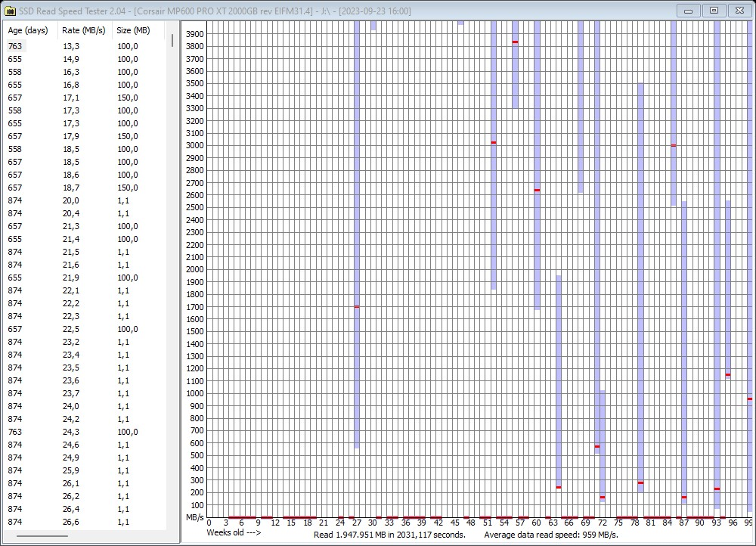Maximize the SSD Read Speed Tester window
Screen dimensions: 756x546
[714, 10]
